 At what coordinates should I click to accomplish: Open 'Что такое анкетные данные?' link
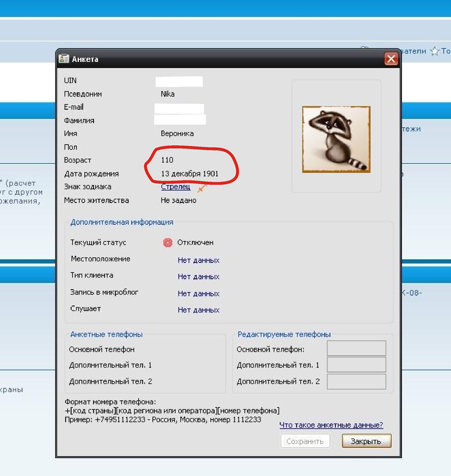point(331,425)
